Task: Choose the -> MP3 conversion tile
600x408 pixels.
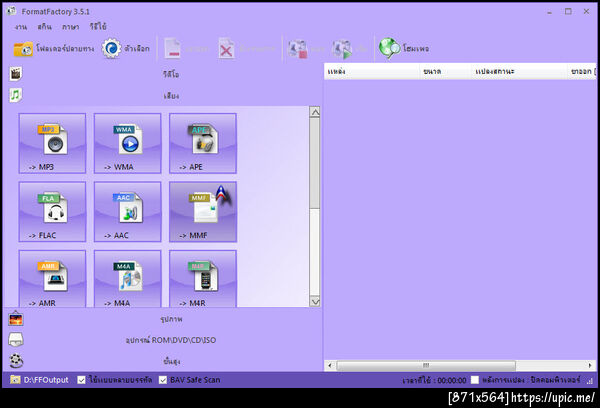Action: 52,143
